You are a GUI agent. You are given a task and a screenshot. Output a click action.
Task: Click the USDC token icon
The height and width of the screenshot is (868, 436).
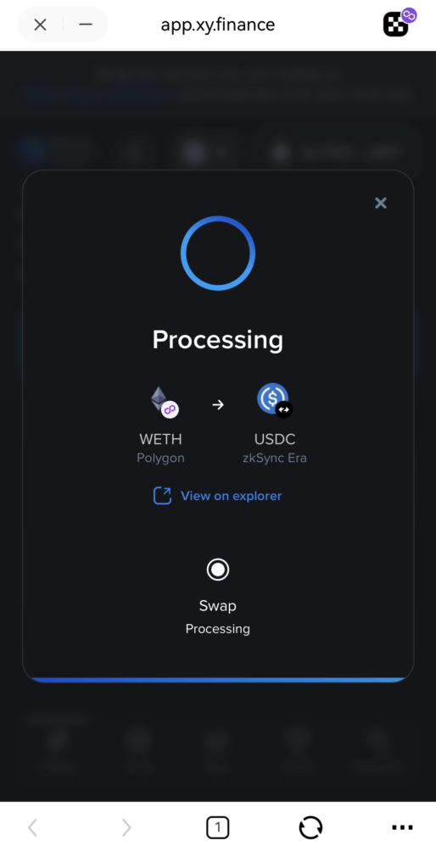pyautogui.click(x=272, y=398)
